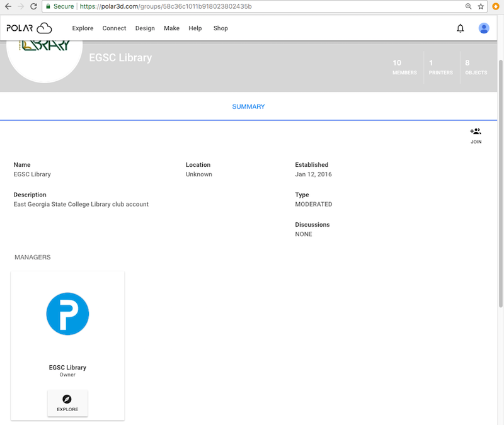The height and width of the screenshot is (425, 504).
Task: Click the Explore compass button for EGSC Library manager
Action: pos(67,403)
